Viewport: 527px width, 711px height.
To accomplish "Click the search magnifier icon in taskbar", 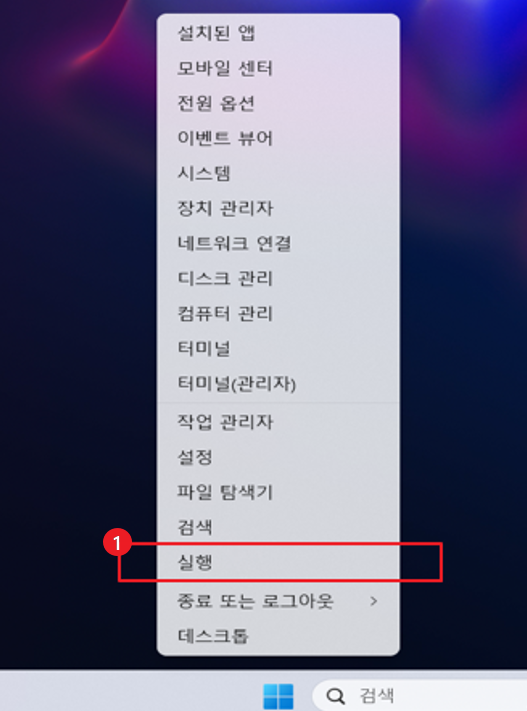I will coord(336,696).
